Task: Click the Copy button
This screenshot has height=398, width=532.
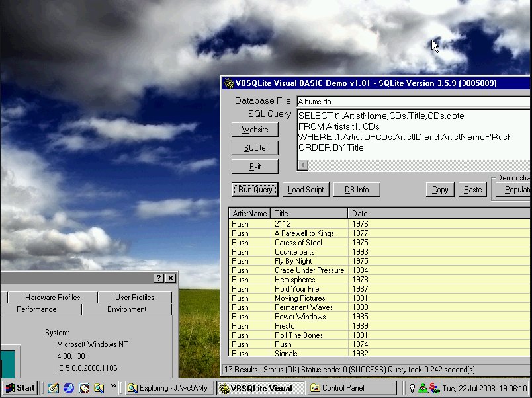Action: coord(440,190)
